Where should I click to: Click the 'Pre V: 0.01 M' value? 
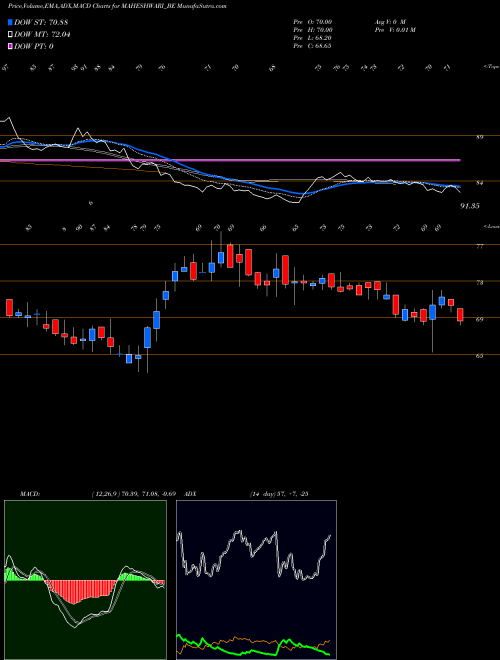coord(395,30)
